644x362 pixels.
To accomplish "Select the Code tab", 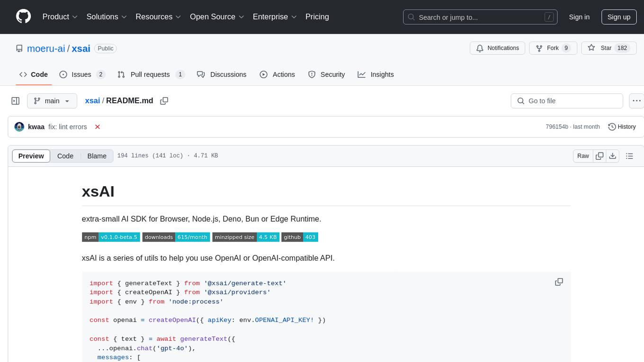I will point(34,74).
